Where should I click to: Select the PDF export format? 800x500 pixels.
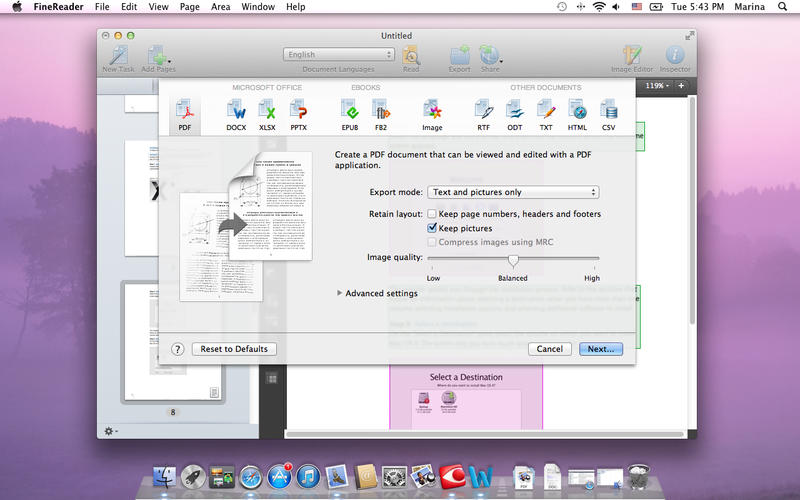tap(185, 116)
